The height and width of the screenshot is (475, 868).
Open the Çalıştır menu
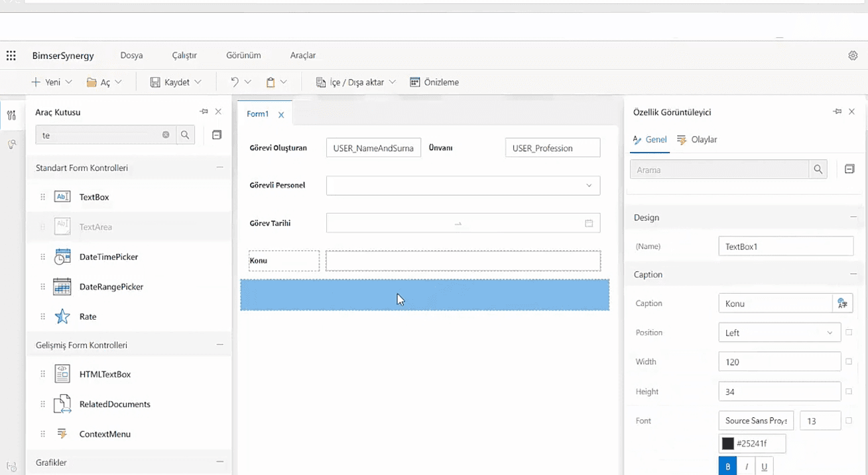(184, 56)
